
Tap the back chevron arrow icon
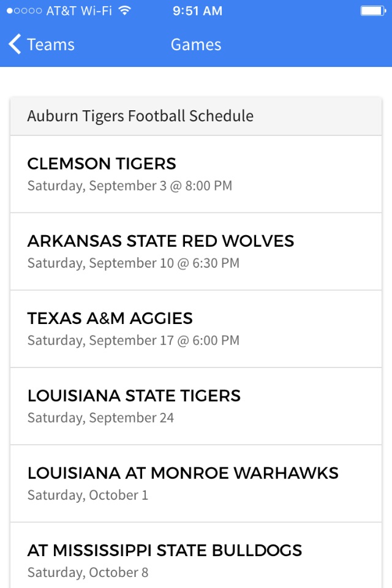point(15,44)
